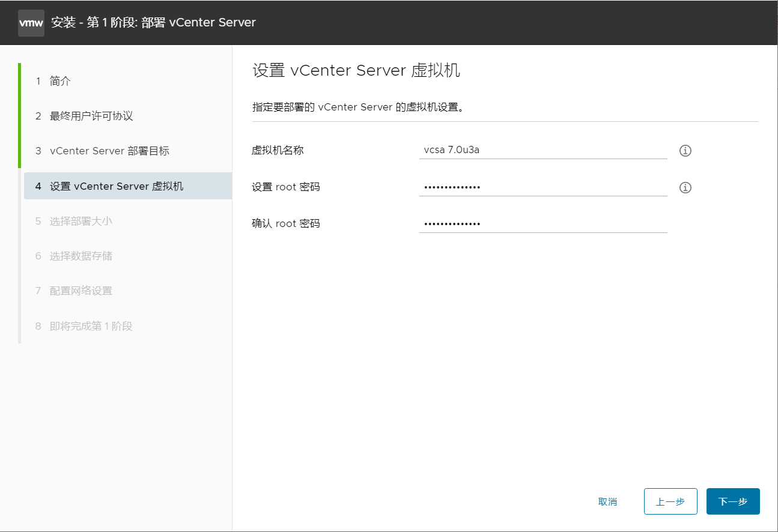
Task: Focus the 设置 root 密码 password field
Action: coord(541,186)
